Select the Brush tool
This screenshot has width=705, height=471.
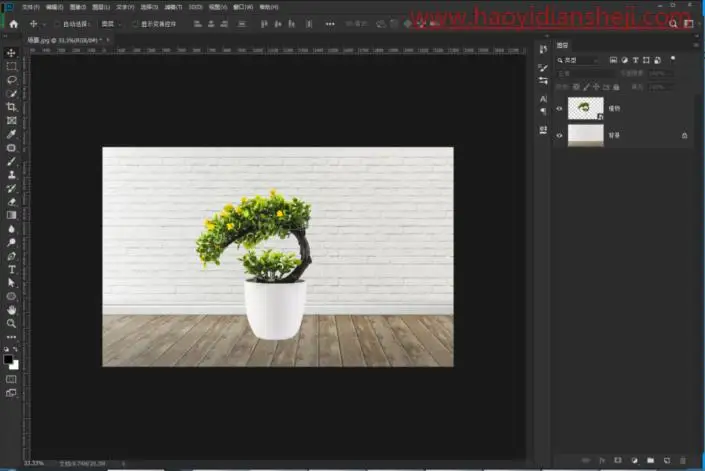11,161
